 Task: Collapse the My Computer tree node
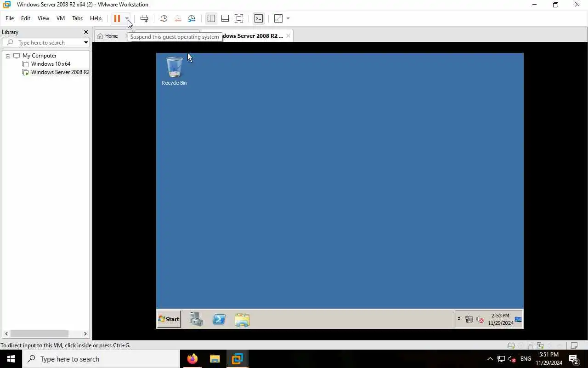click(8, 56)
